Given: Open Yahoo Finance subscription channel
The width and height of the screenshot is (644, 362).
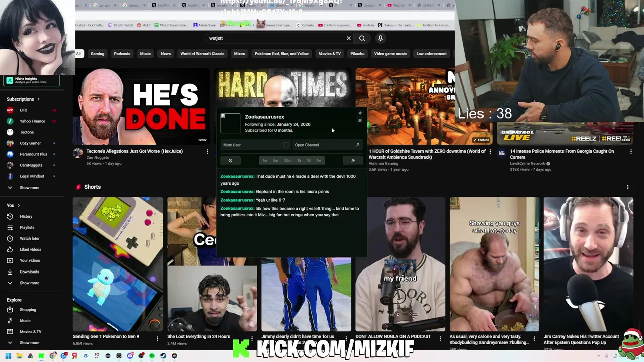Looking at the screenshot, I should pyautogui.click(x=32, y=121).
